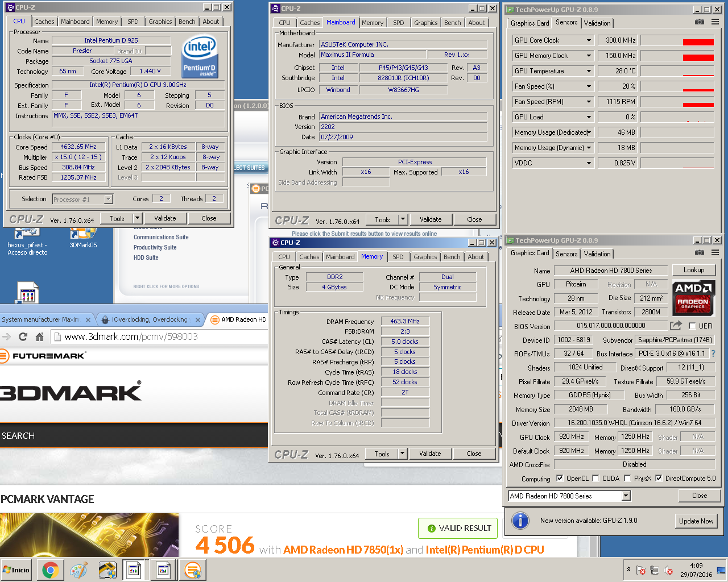Click the blue info icon in GPU-Z update bar
Viewport: 728px width, 582px height.
[520, 521]
